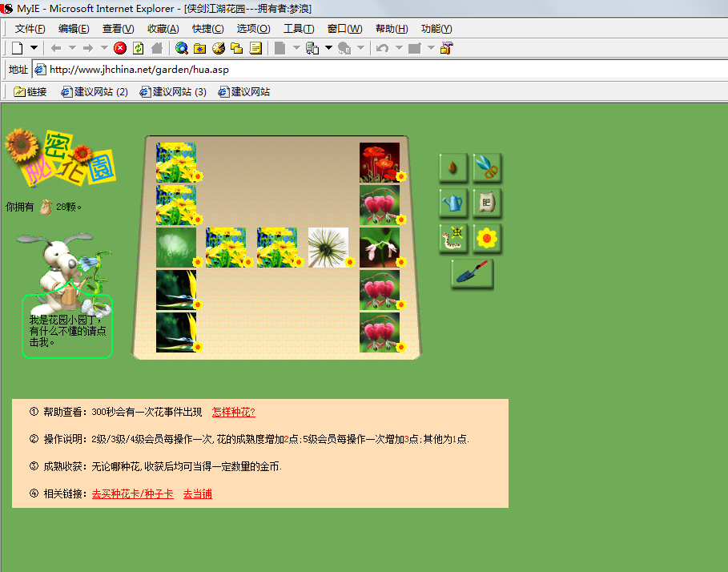The image size is (728, 572).
Task: Open the New page dropdown arrow
Action: (34, 48)
